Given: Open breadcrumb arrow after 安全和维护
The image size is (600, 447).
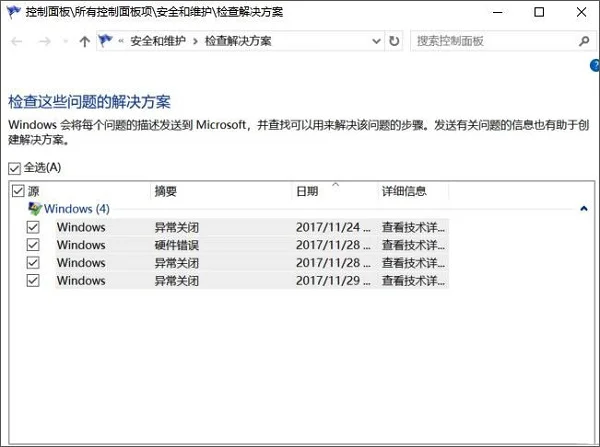Looking at the screenshot, I should [x=195, y=41].
